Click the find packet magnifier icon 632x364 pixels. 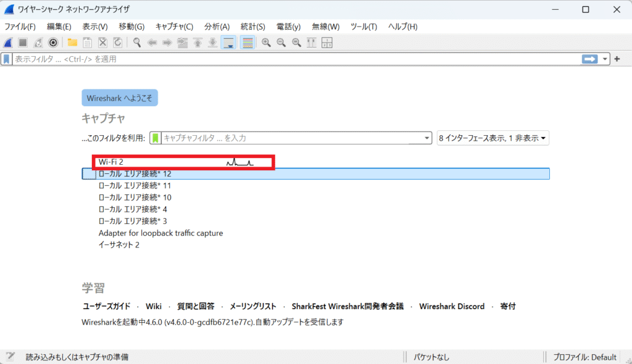(x=137, y=43)
